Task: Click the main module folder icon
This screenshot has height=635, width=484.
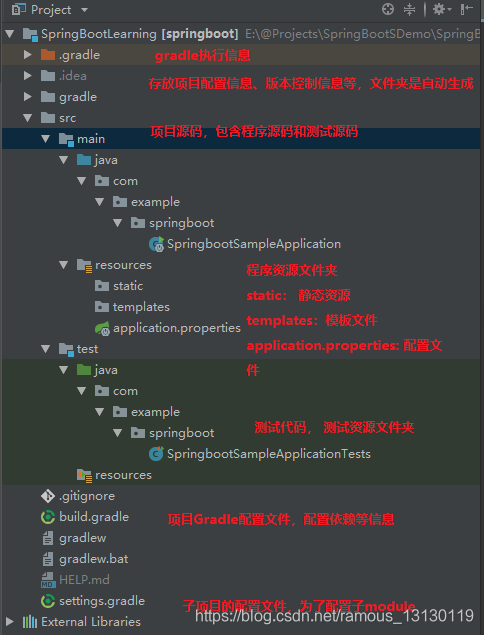Action: pos(66,139)
